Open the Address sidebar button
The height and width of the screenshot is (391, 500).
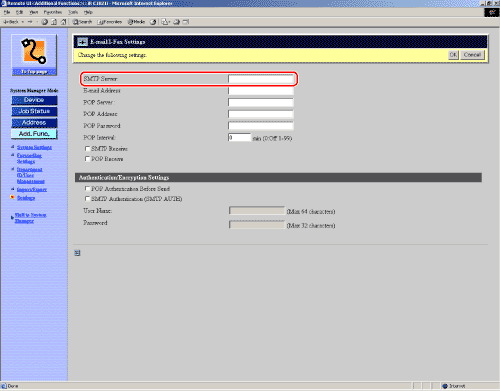click(34, 123)
